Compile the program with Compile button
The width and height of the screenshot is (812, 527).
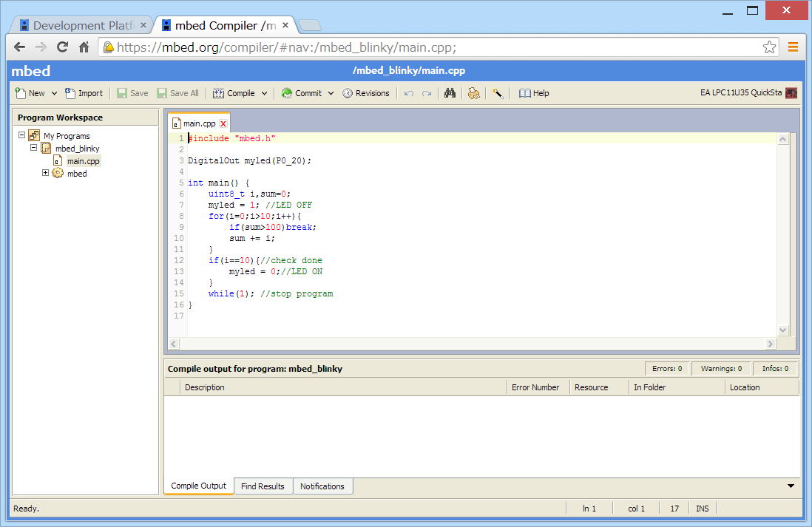234,93
